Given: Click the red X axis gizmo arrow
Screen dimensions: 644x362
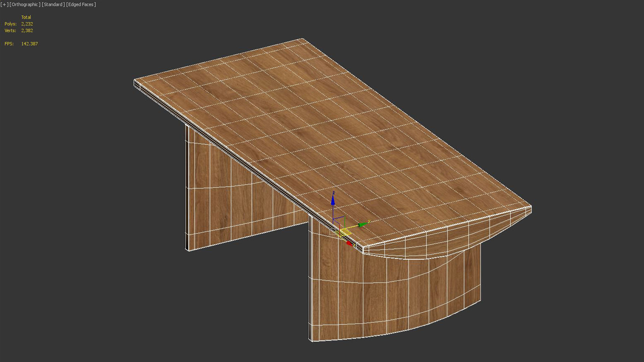Looking at the screenshot, I should click(349, 243).
